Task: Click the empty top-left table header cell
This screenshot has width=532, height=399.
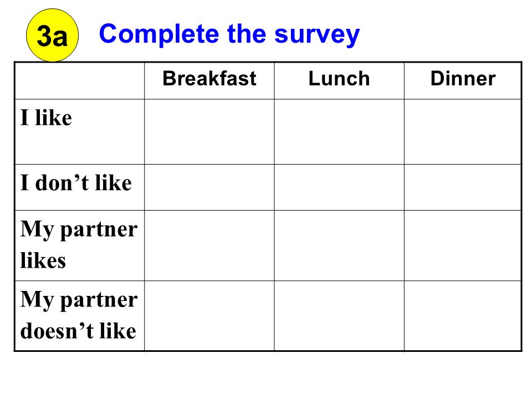Action: click(80, 81)
